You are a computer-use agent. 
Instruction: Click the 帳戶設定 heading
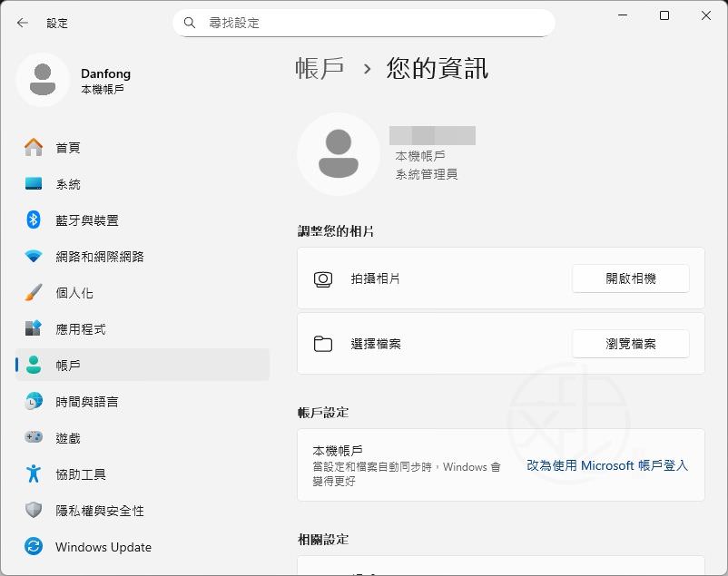(323, 412)
